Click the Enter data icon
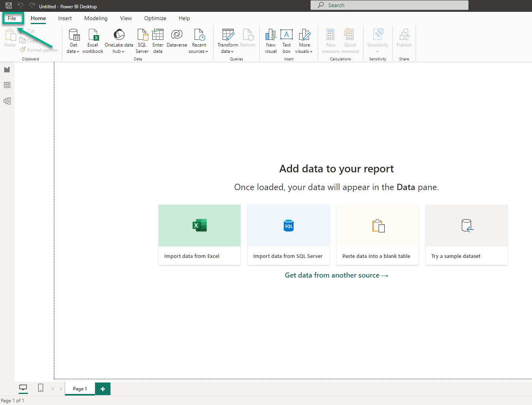Viewport: 532px width, 405px height. coord(158,35)
